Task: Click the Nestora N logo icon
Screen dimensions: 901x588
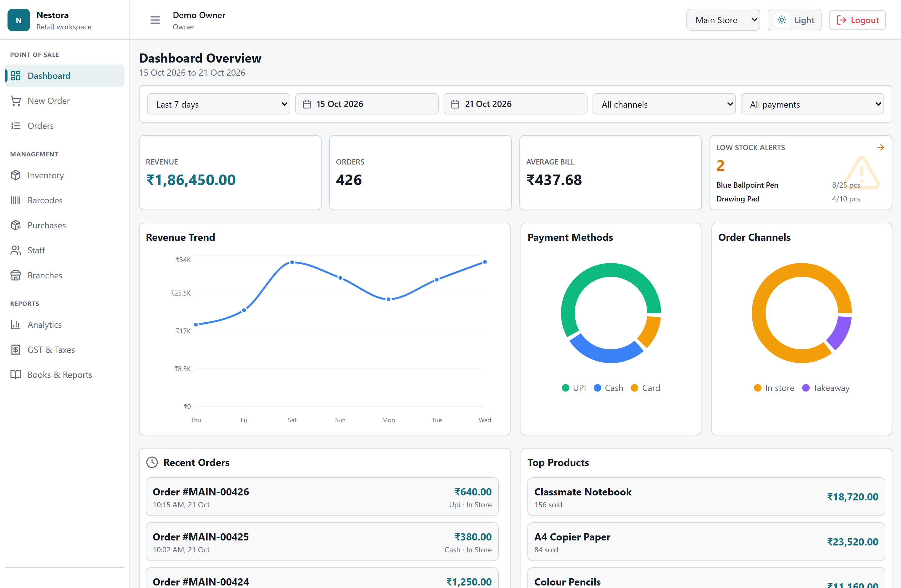Action: pyautogui.click(x=18, y=20)
